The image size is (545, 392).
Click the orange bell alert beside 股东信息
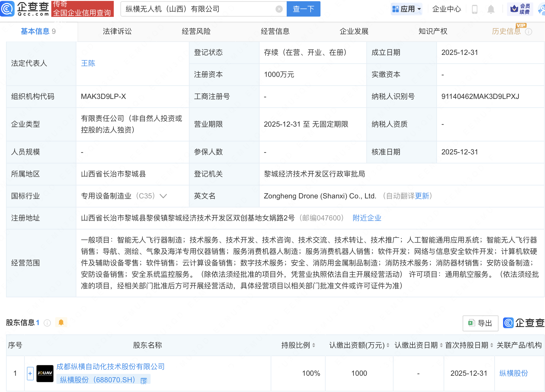pos(61,323)
